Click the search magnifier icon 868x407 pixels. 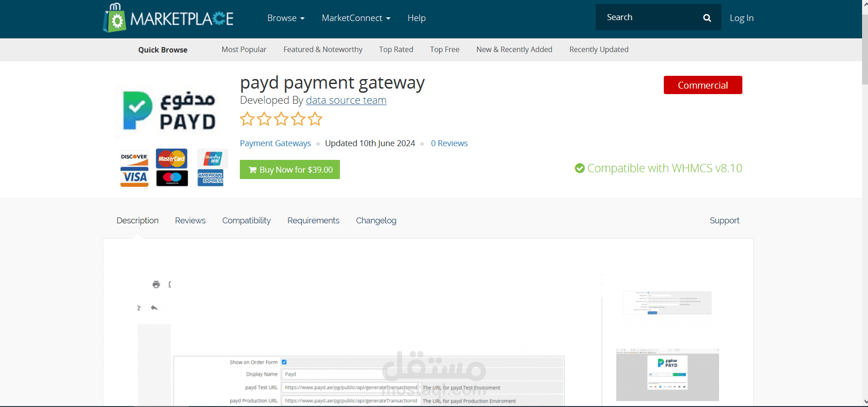tap(707, 18)
